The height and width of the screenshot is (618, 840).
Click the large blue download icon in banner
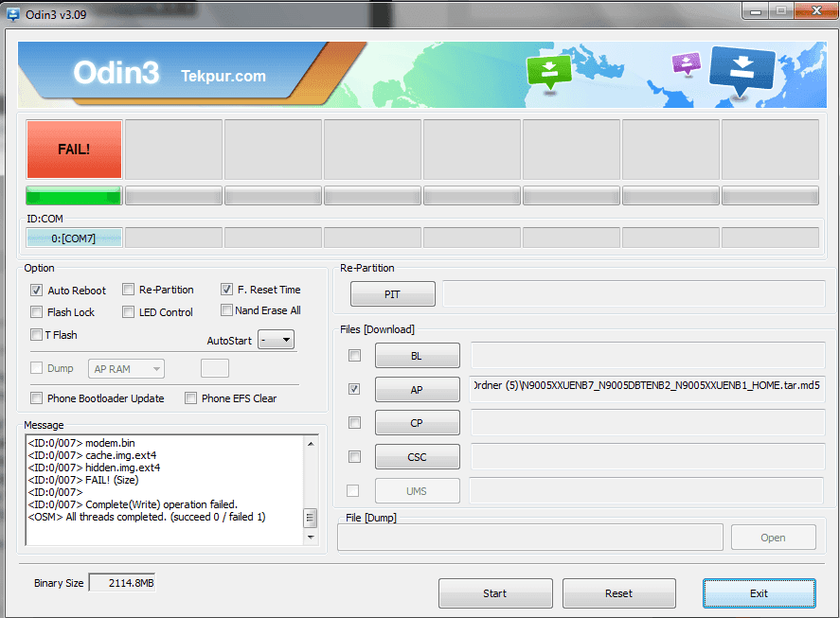pyautogui.click(x=742, y=70)
